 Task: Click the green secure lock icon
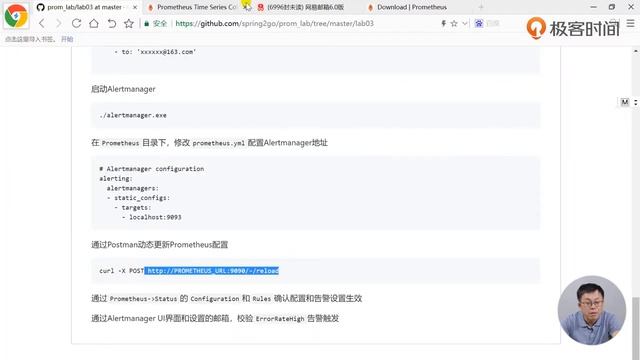coord(147,24)
